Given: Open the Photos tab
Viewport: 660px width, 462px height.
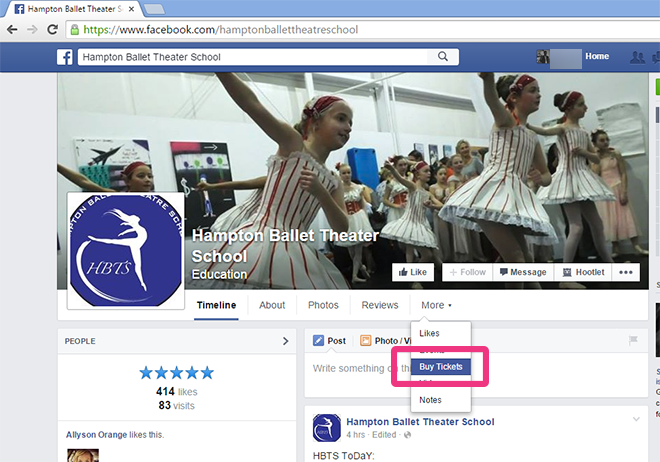Looking at the screenshot, I should coord(323,305).
